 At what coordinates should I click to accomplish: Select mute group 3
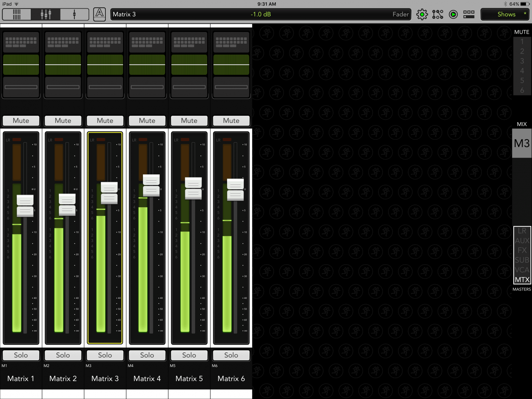[x=522, y=61]
